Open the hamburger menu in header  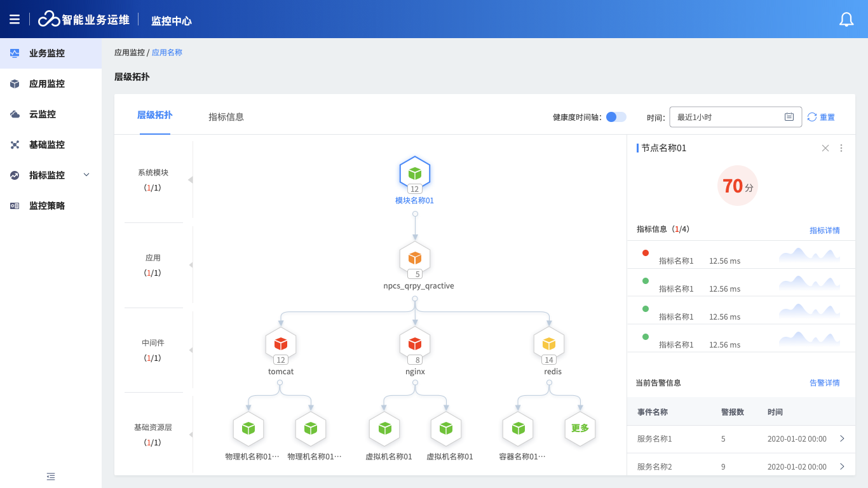[15, 20]
